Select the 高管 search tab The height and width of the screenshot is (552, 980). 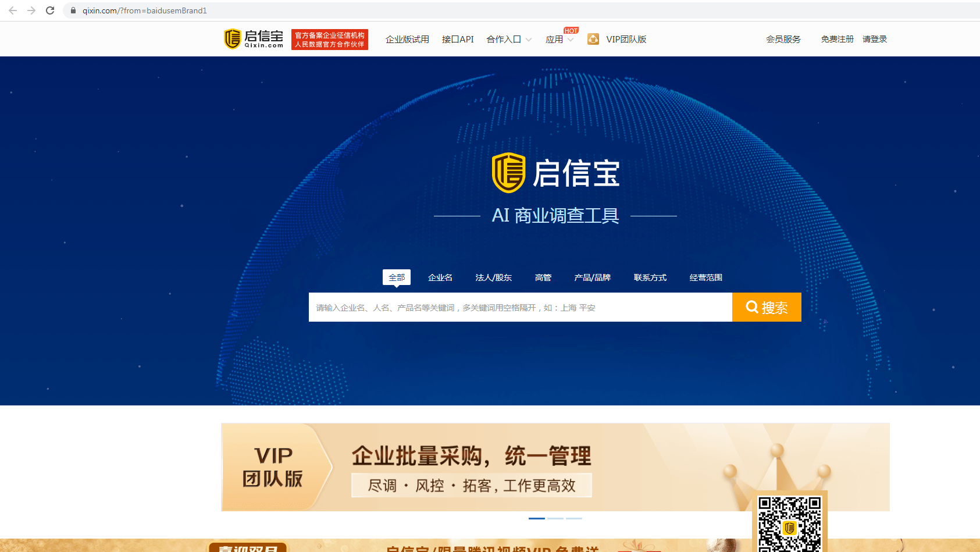(543, 277)
